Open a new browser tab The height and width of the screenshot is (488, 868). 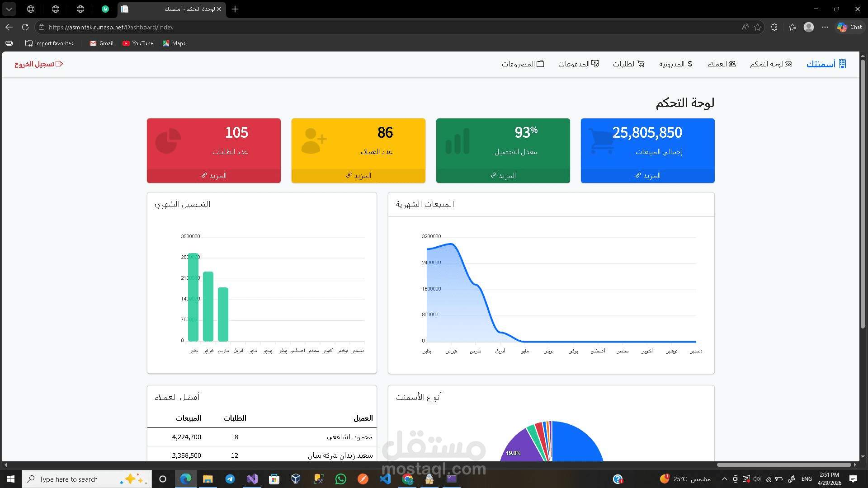[x=235, y=9]
